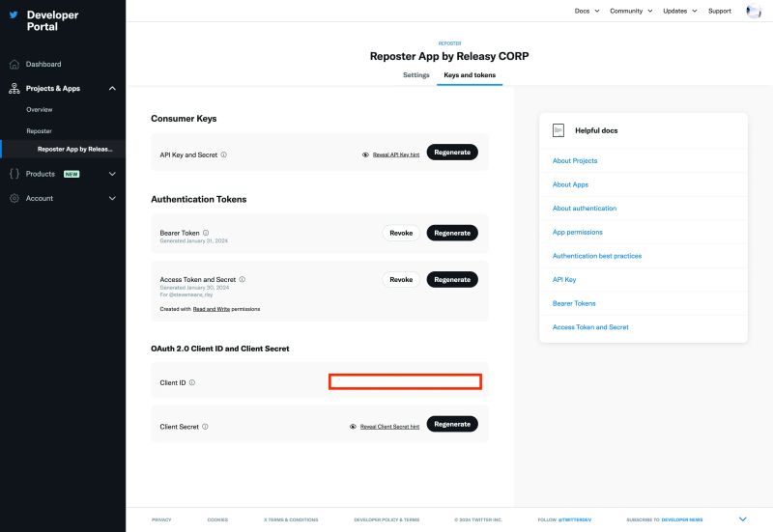The image size is (773, 532).
Task: Click Reveal API Key hint link
Action: (x=396, y=154)
